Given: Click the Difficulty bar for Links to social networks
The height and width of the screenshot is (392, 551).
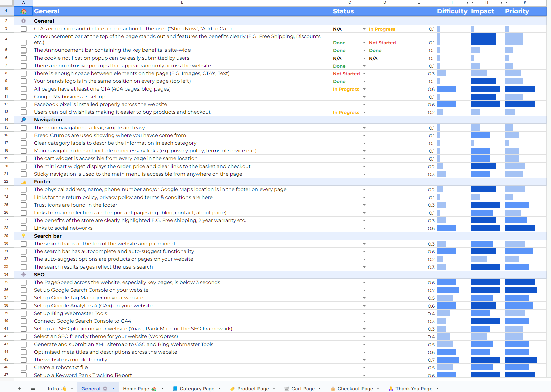Looking at the screenshot, I should tap(446, 228).
